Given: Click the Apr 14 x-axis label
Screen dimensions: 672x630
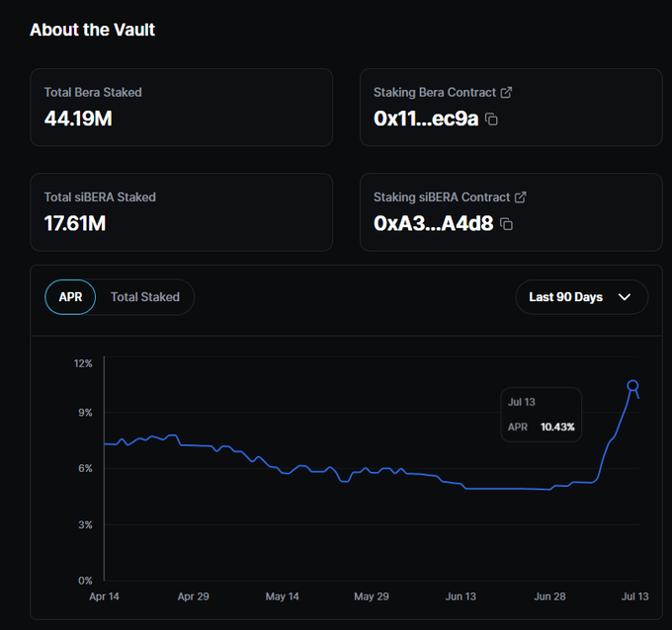Looking at the screenshot, I should [104, 596].
